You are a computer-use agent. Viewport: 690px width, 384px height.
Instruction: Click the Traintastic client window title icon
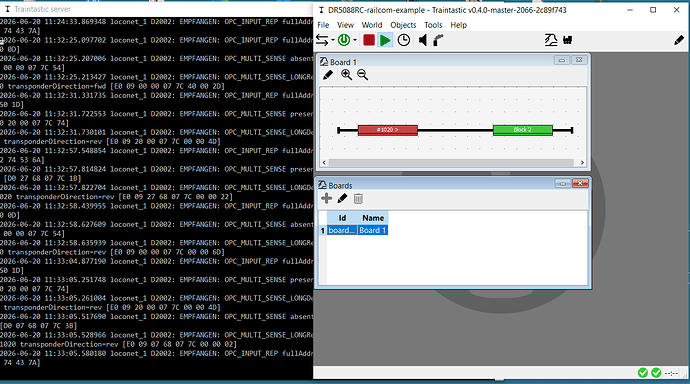point(321,10)
